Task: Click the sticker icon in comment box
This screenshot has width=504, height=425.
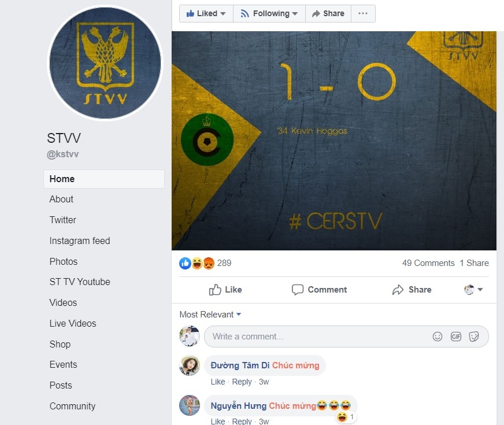Action: [x=474, y=337]
